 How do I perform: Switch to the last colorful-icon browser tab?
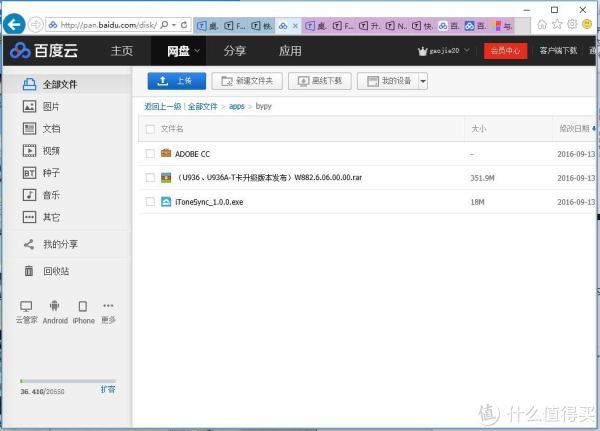[x=502, y=26]
